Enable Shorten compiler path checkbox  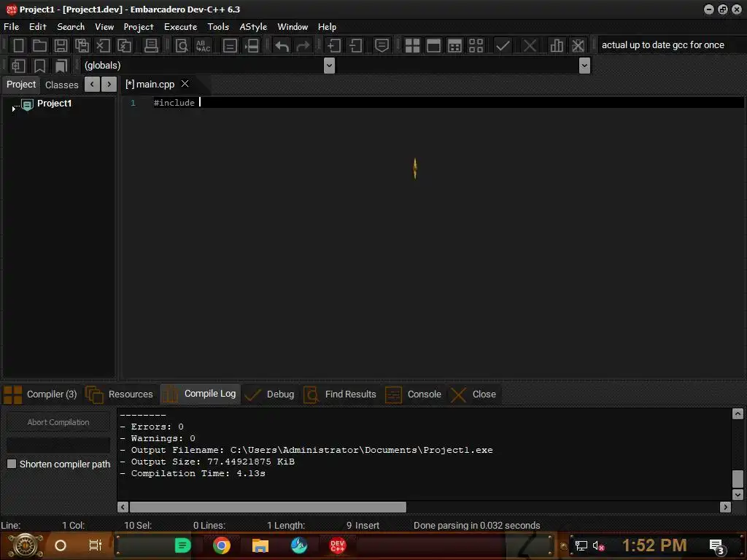click(12, 464)
